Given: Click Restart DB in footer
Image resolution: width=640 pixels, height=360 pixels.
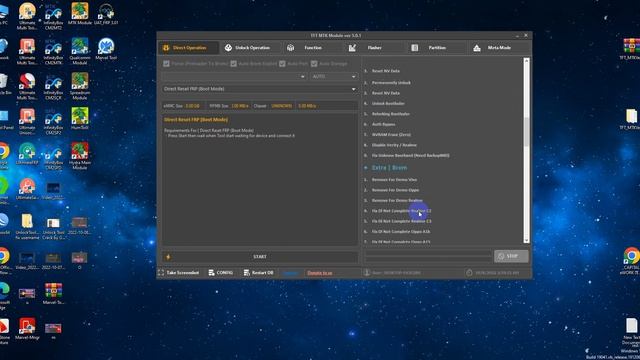Looking at the screenshot, I should [259, 273].
